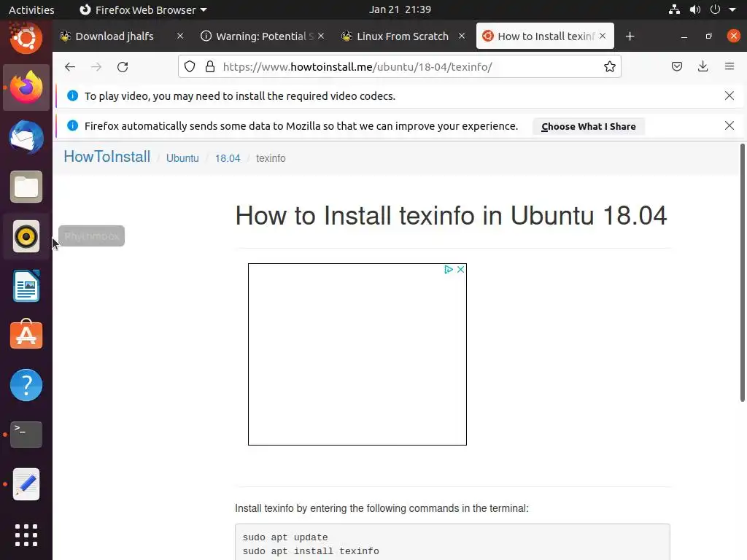This screenshot has width=747, height=560.
Task: Close the Linux From Scratch tab
Action: tap(462, 36)
